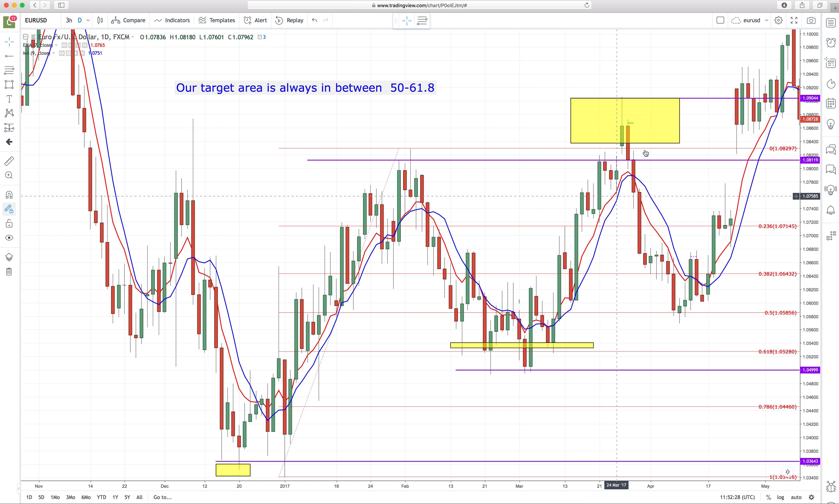Select the YTD date range
Screen dimensions: 839x504
coord(101,497)
